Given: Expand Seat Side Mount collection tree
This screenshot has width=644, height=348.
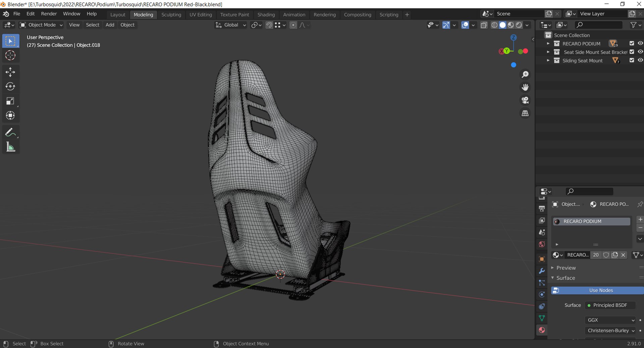Looking at the screenshot, I should click(x=548, y=52).
